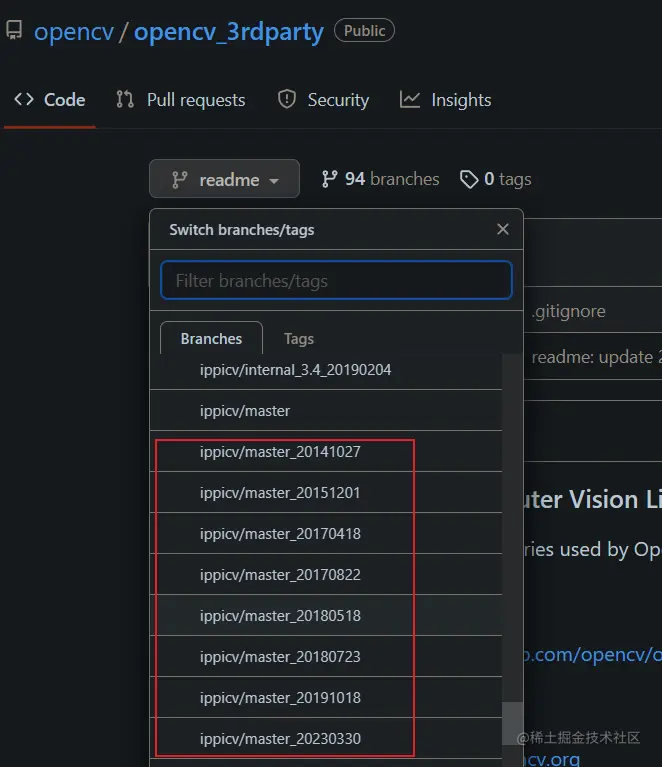Open the Pull requests tab
Image resolution: width=662 pixels, height=767 pixels.
(181, 100)
